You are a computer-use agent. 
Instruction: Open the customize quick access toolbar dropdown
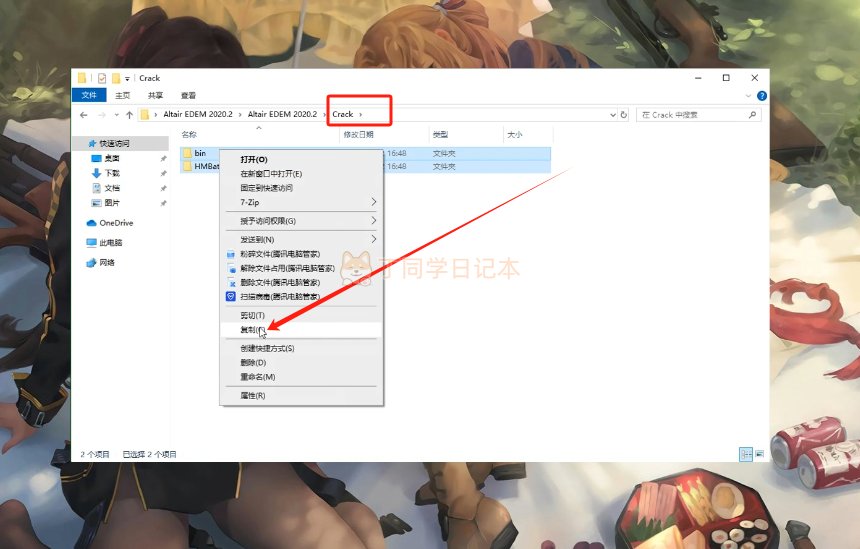coord(127,78)
